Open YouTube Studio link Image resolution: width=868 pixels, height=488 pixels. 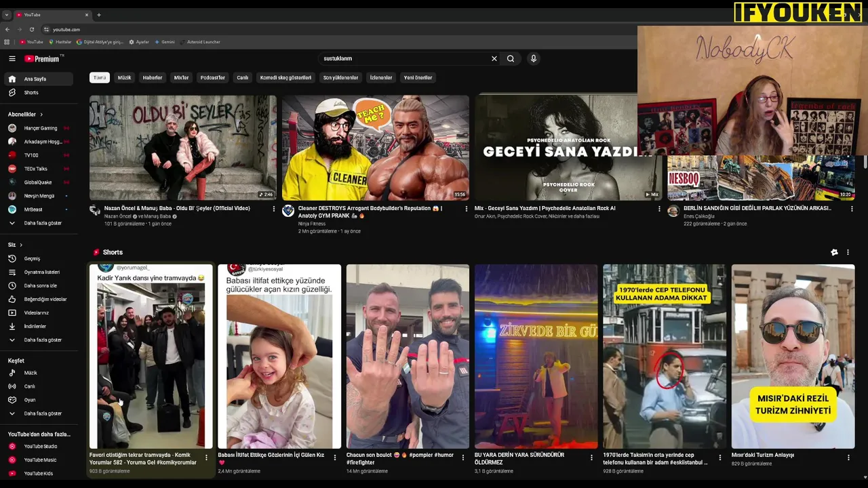[x=37, y=447]
